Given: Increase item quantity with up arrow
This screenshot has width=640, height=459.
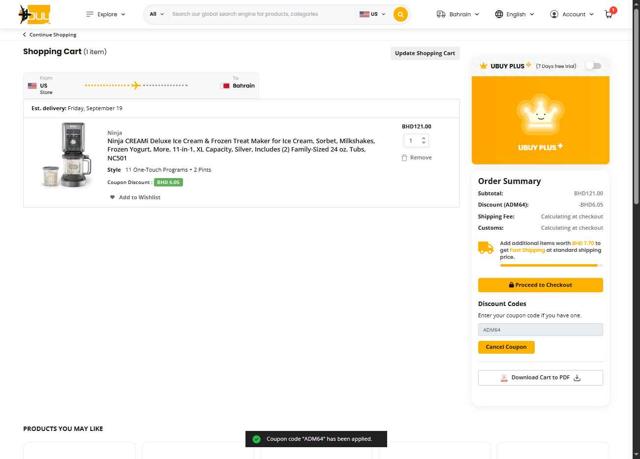Looking at the screenshot, I should [424, 138].
